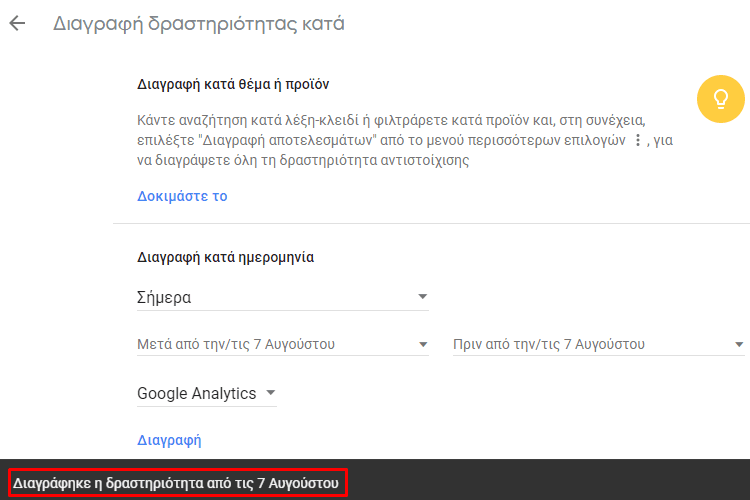Click the yellow lightbulb tips icon
Image resolution: width=750 pixels, height=500 pixels.
(720, 99)
